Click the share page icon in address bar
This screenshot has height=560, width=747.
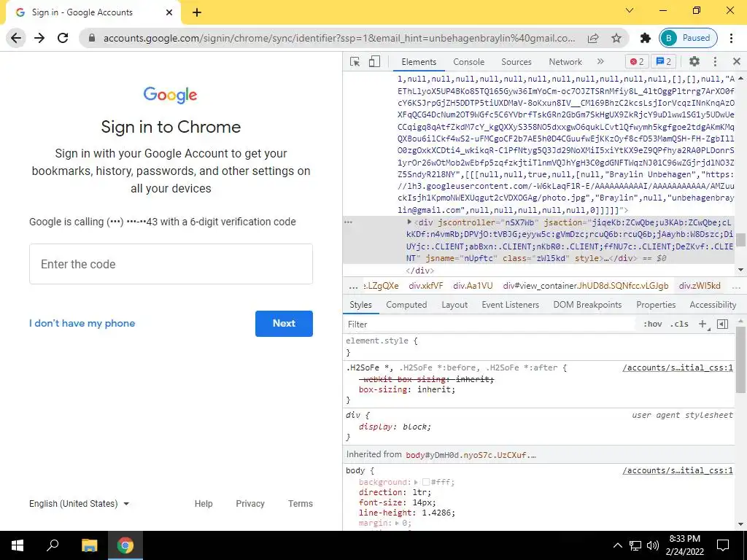(x=593, y=38)
